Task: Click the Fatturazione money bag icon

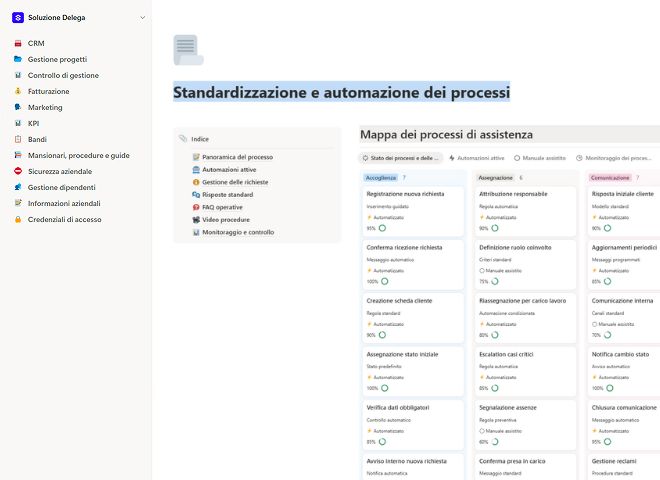Action: (x=18, y=91)
